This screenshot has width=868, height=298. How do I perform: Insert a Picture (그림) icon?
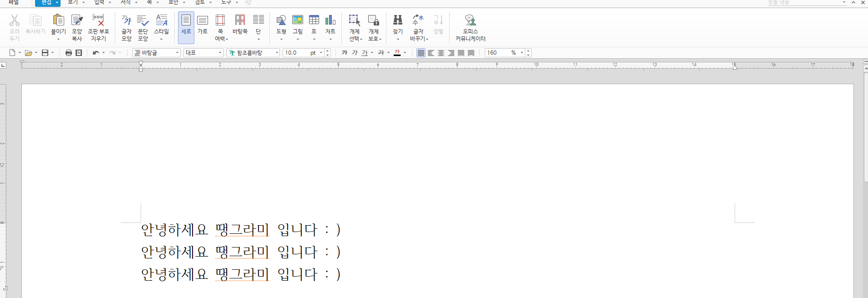(298, 20)
